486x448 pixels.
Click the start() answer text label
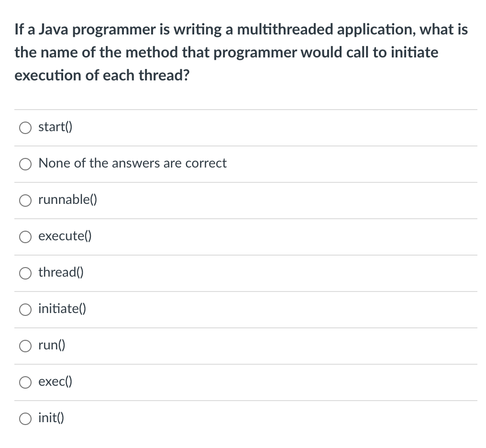click(x=55, y=127)
